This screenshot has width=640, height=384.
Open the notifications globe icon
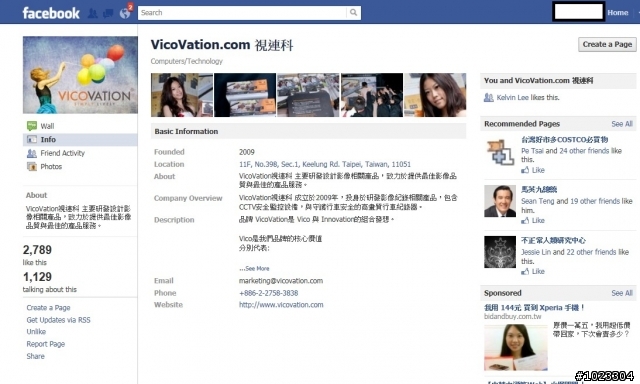tap(125, 13)
